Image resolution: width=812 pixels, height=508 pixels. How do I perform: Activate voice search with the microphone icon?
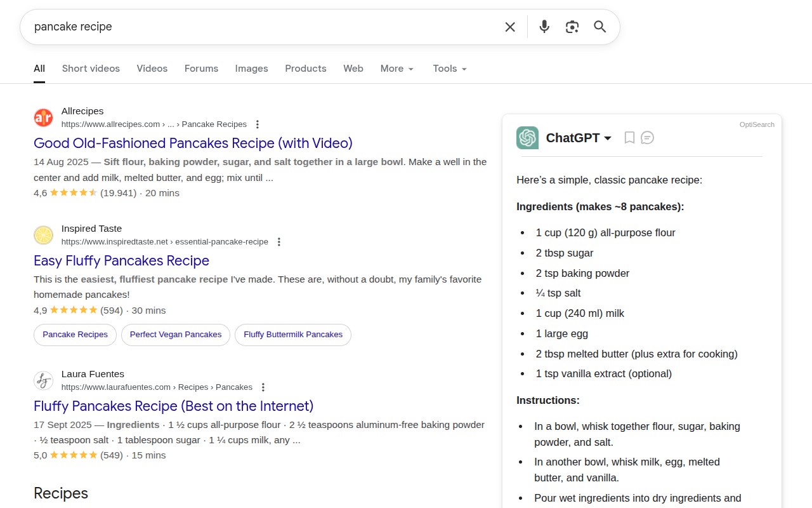(544, 27)
